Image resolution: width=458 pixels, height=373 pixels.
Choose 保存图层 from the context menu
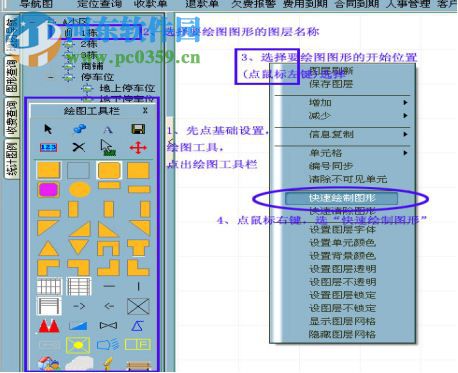(331, 84)
